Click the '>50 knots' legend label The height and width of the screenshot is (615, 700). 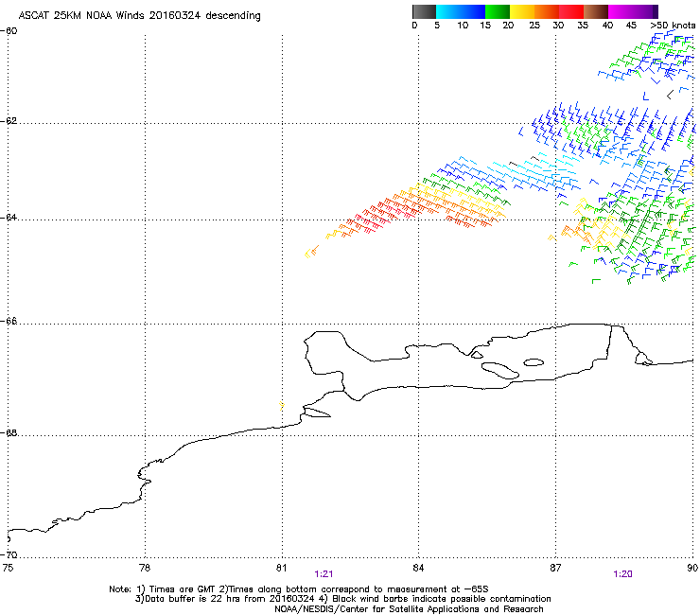[x=673, y=26]
